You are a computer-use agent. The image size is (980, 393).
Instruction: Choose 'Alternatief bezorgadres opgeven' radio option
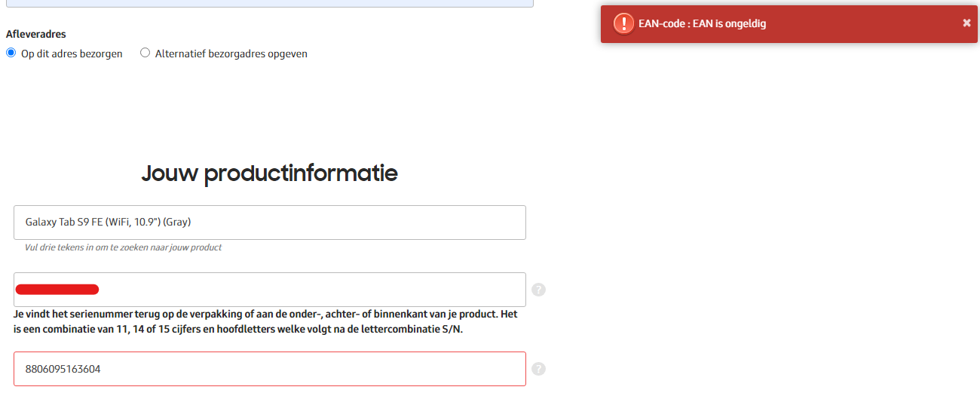click(145, 53)
